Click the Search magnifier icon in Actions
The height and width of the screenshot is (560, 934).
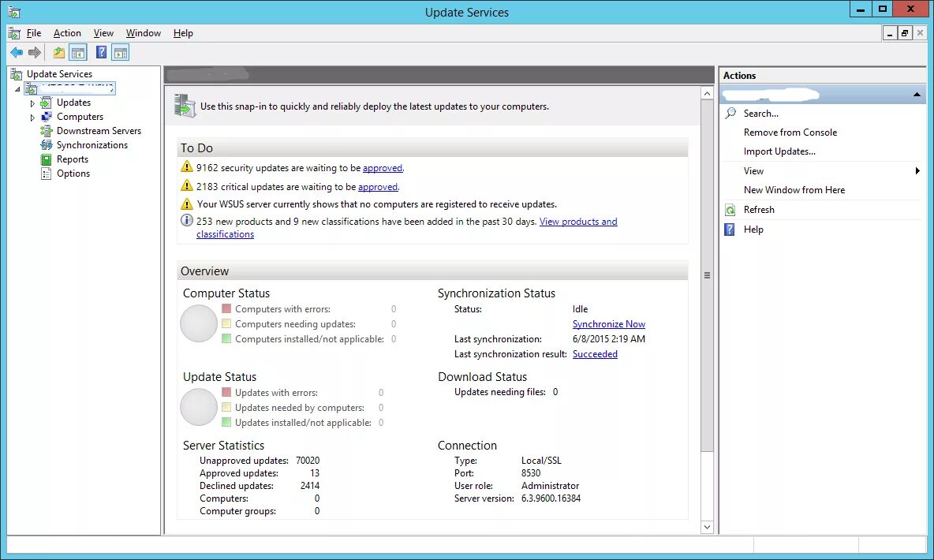coord(730,114)
